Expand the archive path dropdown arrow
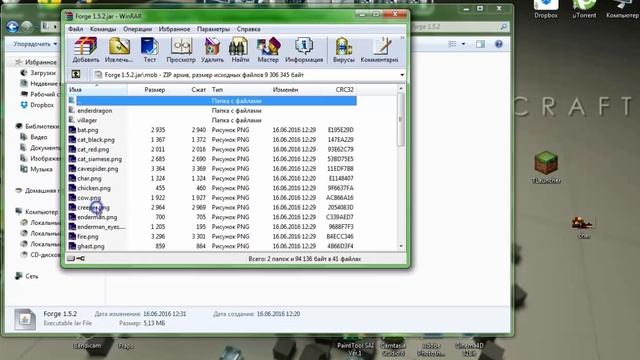This screenshot has width=640, height=360. coord(402,75)
